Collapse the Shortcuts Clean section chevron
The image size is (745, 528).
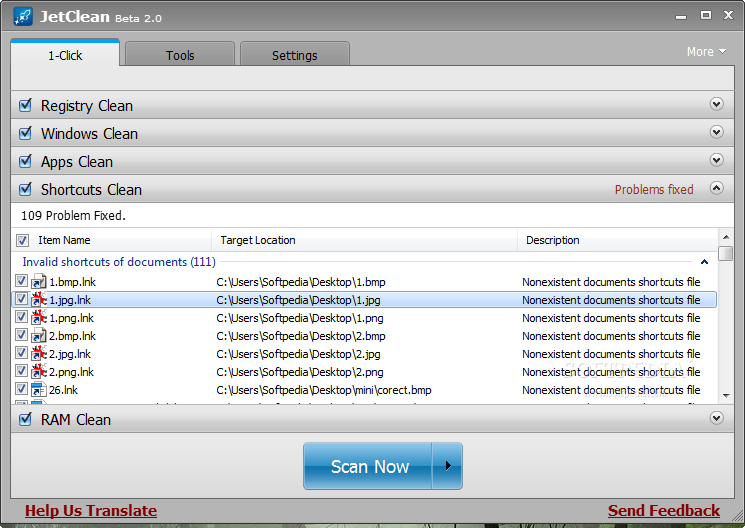coord(716,188)
